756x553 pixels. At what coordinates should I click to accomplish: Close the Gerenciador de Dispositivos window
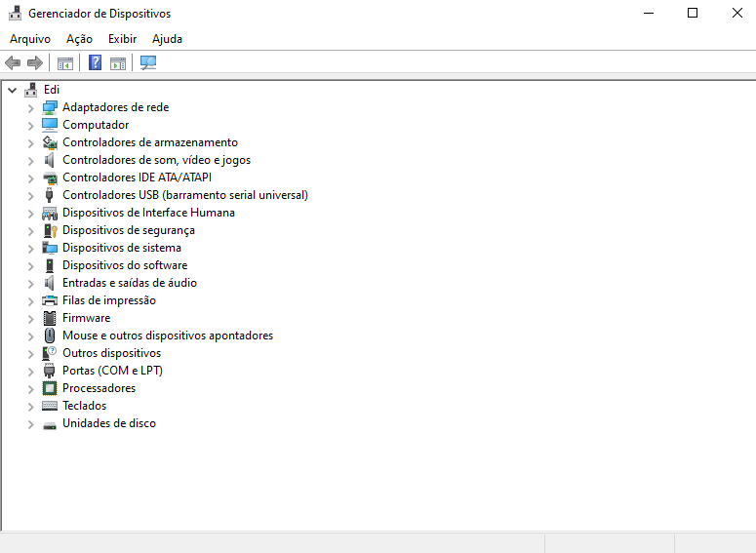coord(736,13)
